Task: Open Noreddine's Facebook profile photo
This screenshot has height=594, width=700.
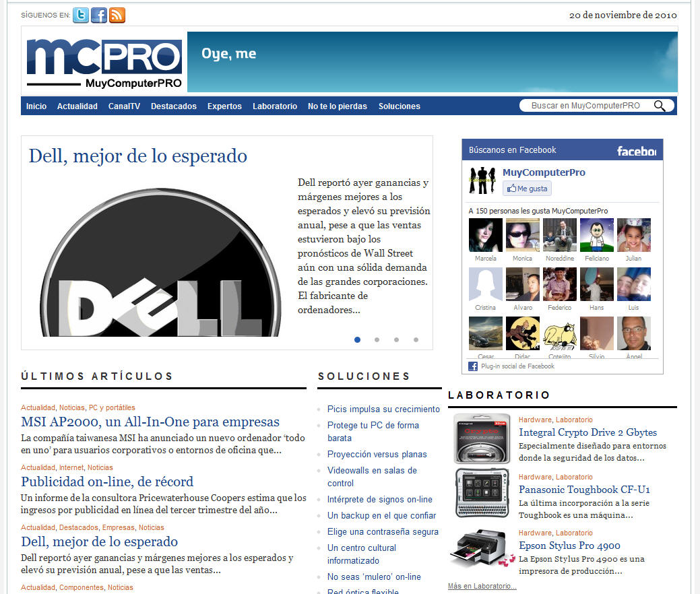Action: [560, 235]
